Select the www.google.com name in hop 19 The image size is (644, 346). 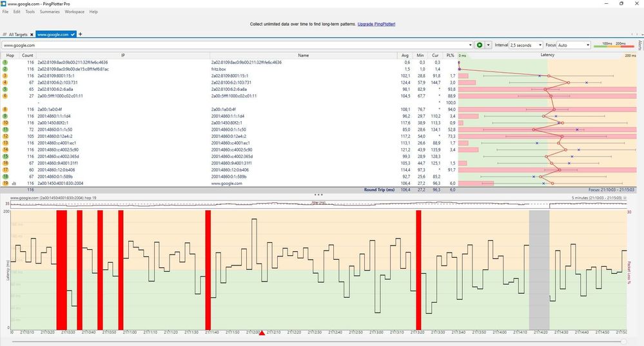tap(226, 184)
